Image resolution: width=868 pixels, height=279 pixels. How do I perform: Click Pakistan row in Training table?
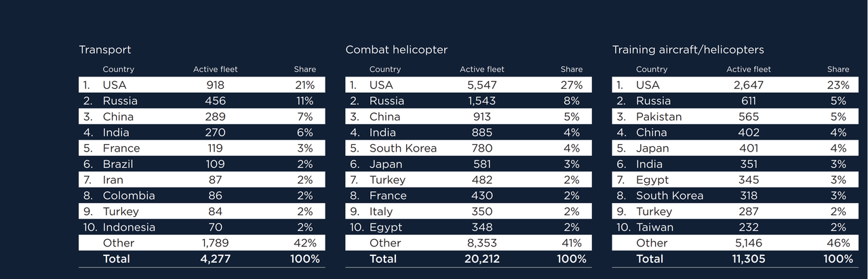(x=735, y=116)
